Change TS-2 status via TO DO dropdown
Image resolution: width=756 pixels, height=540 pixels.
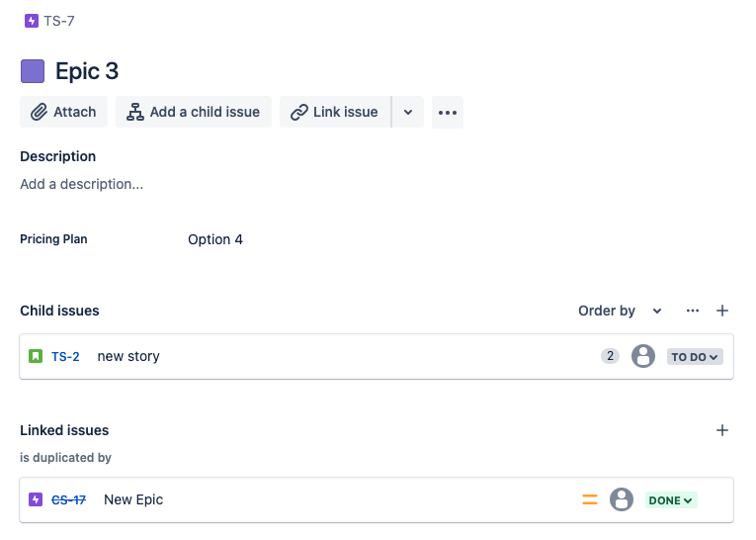pyautogui.click(x=695, y=357)
